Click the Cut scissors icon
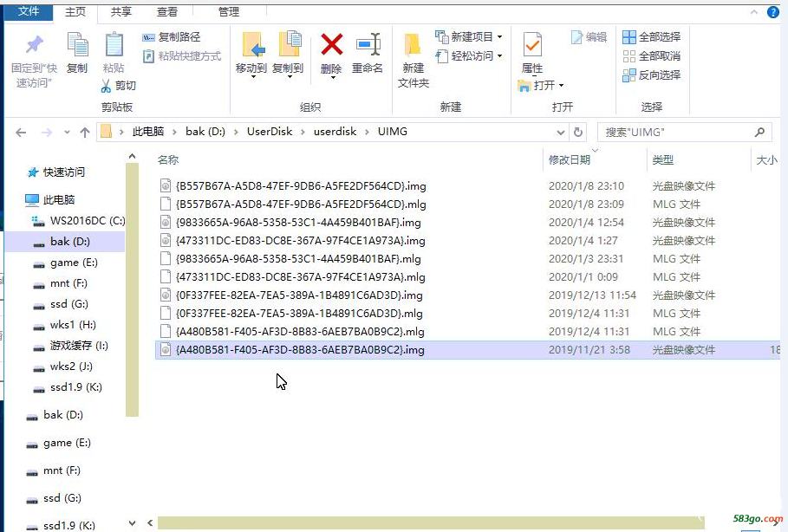 (106, 86)
